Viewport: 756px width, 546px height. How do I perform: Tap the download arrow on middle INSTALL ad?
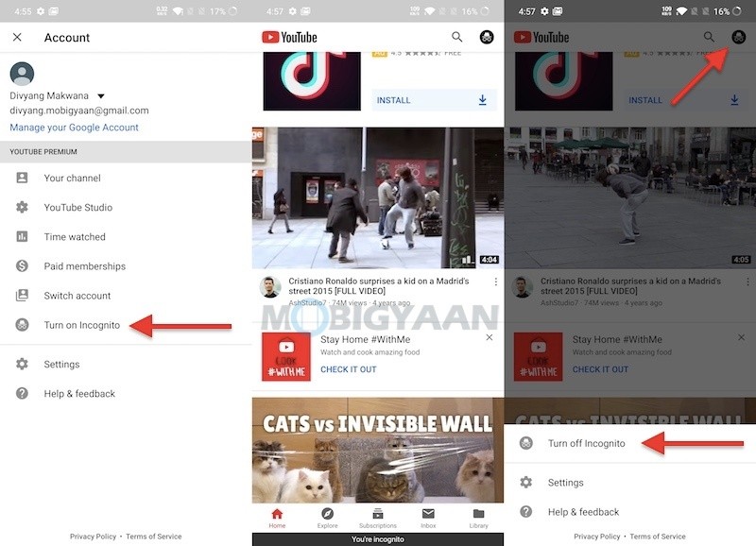tap(483, 100)
